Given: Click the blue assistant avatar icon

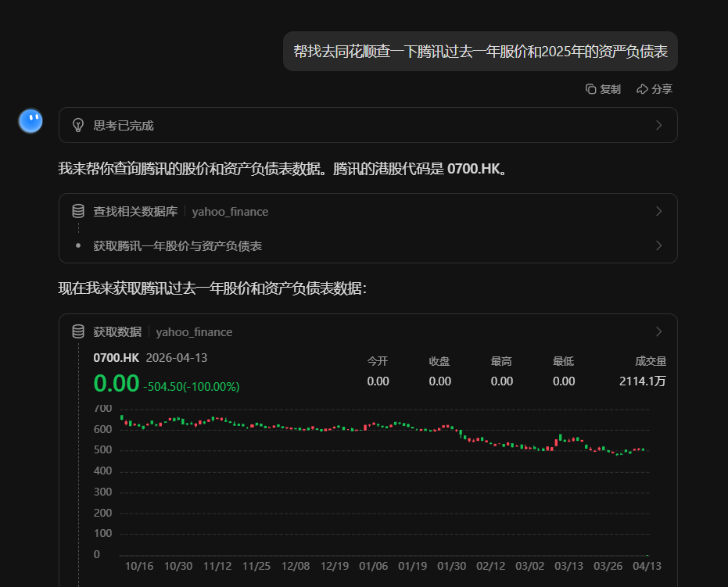Looking at the screenshot, I should (x=30, y=121).
